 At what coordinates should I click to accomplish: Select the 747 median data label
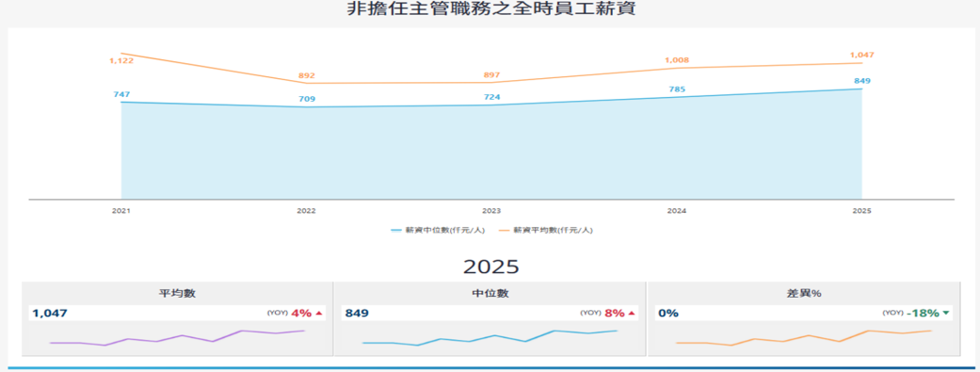121,94
